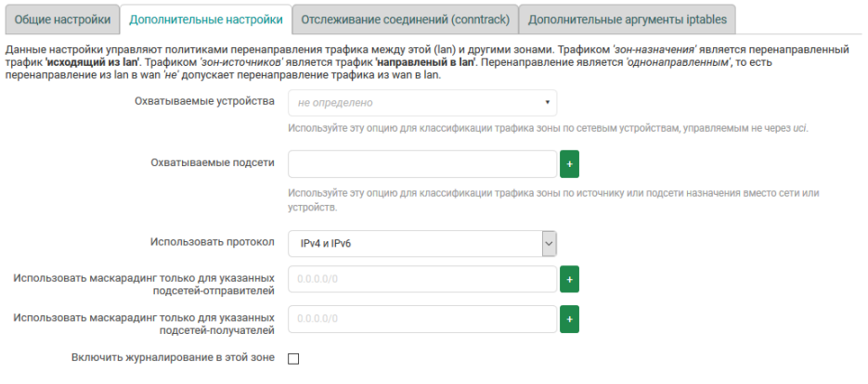The width and height of the screenshot is (868, 384).
Task: Go to Дополнительные аргументы iptables tab
Action: (x=628, y=19)
